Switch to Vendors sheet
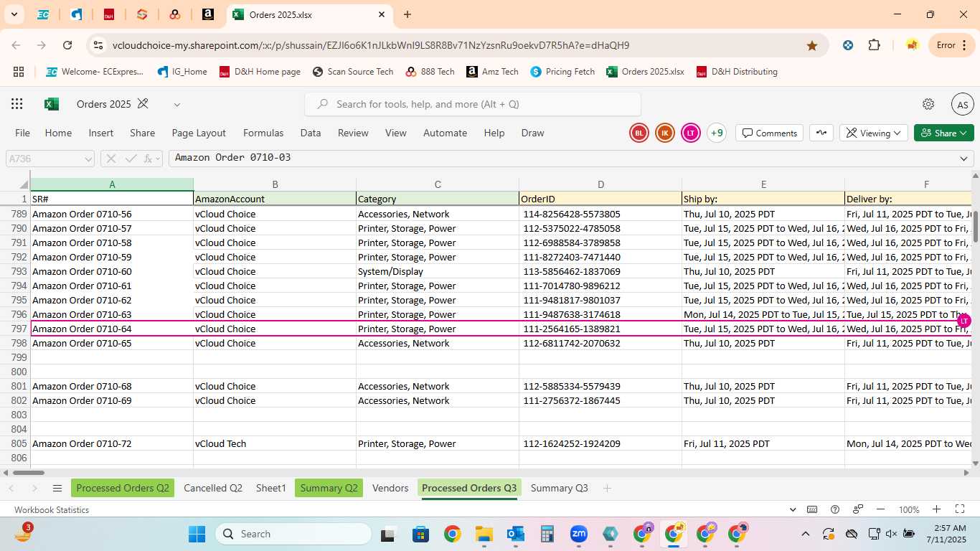The image size is (980, 551). coord(390,488)
